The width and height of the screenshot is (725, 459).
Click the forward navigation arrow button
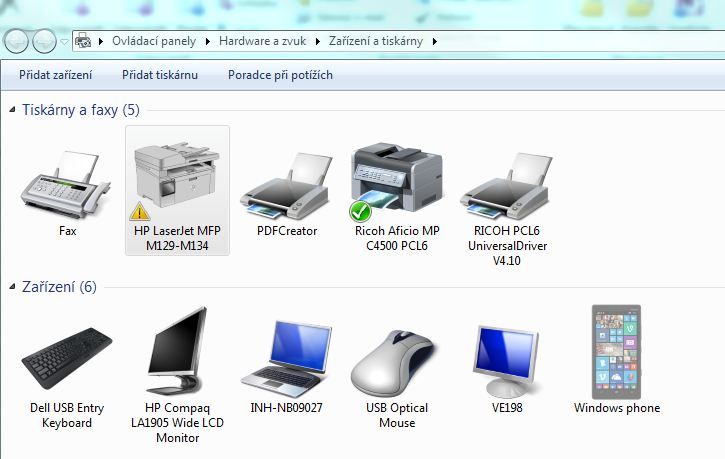(44, 42)
